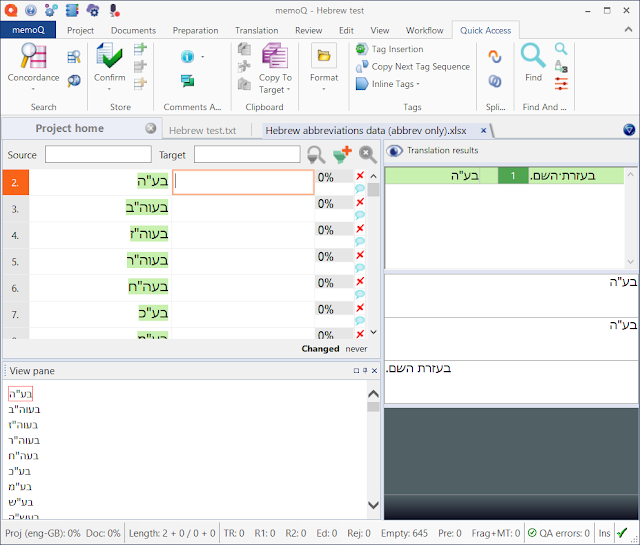Expand the Confirm dropdown arrow
The width and height of the screenshot is (640, 545).
[109, 89]
